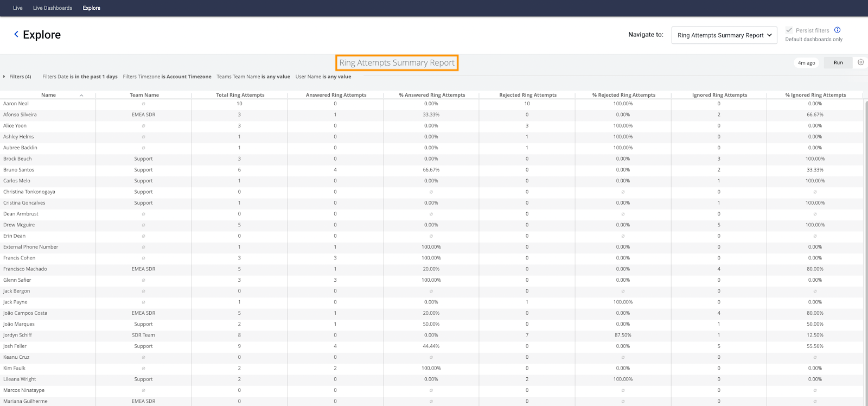Click the Filters Date past 1 days filter
The height and width of the screenshot is (406, 868).
coord(80,77)
